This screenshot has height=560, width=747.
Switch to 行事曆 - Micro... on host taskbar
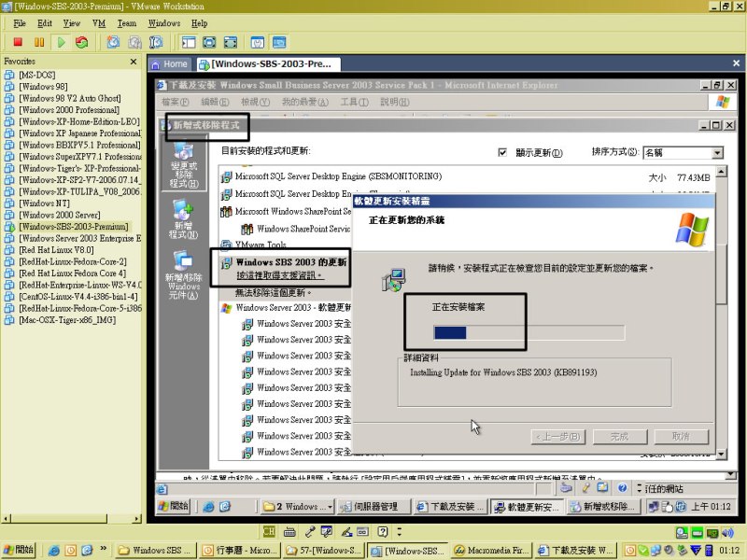pos(240,551)
